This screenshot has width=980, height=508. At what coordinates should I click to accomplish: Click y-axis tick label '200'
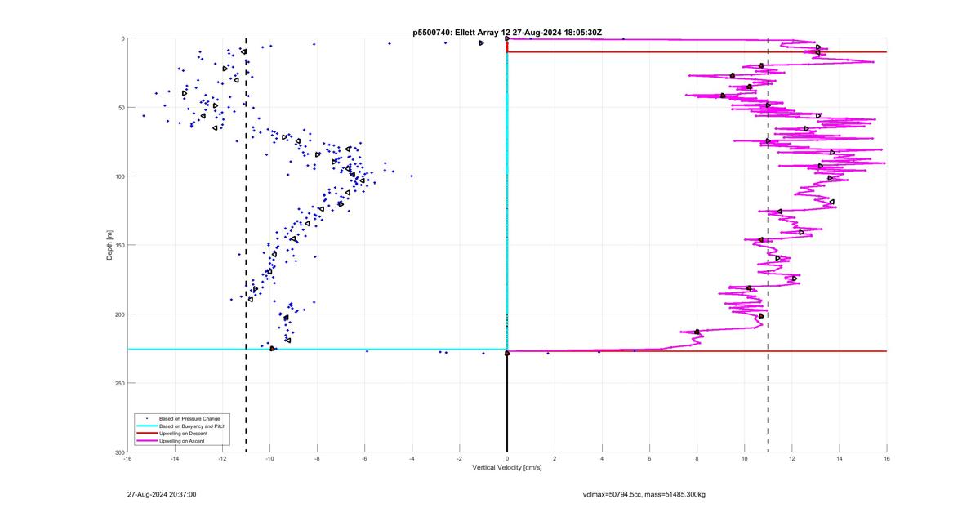pos(119,314)
